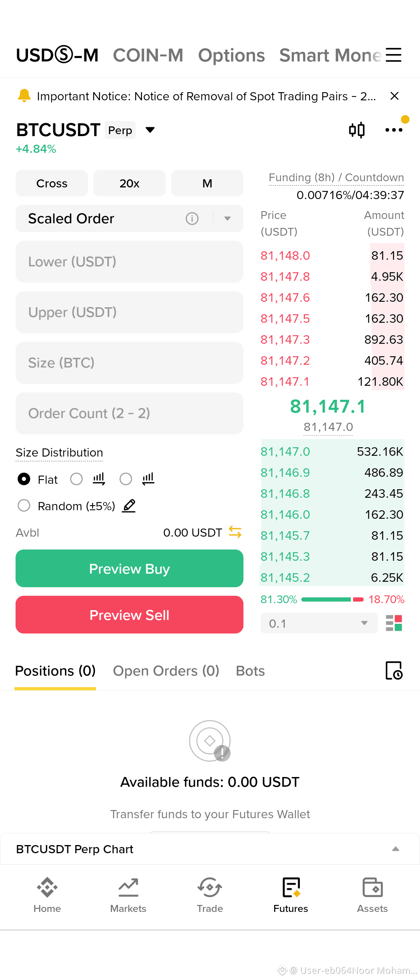
Task: Click the Scaled Order info icon
Action: click(192, 219)
